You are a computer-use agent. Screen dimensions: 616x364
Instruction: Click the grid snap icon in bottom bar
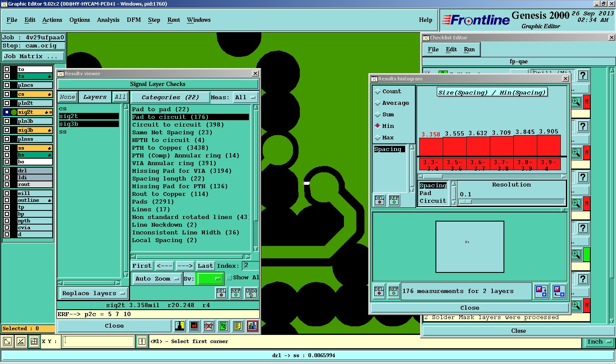point(34,341)
